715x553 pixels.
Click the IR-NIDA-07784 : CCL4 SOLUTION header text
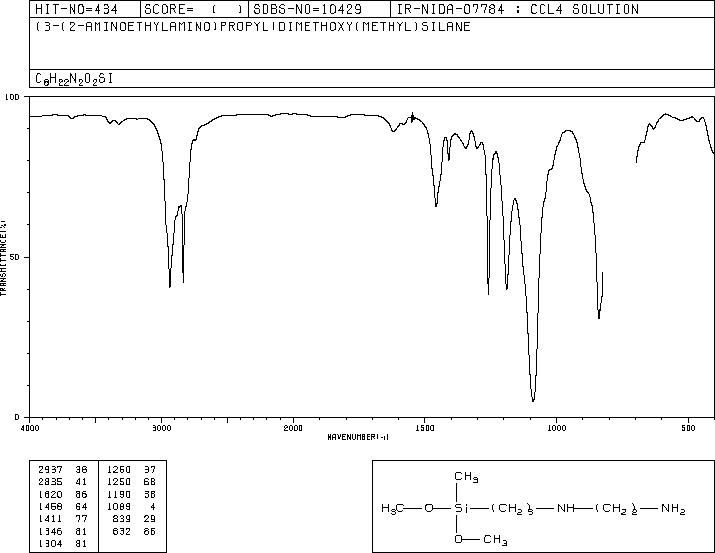518,9
